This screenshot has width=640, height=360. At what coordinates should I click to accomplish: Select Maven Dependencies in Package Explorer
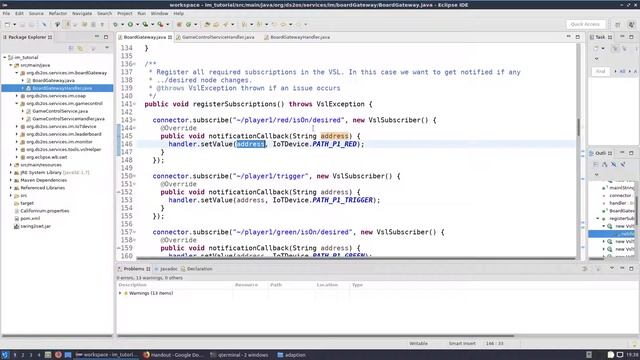43,180
